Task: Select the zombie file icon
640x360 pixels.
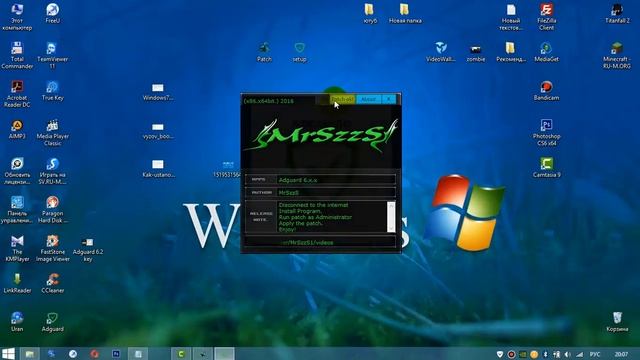Action: pyautogui.click(x=476, y=53)
